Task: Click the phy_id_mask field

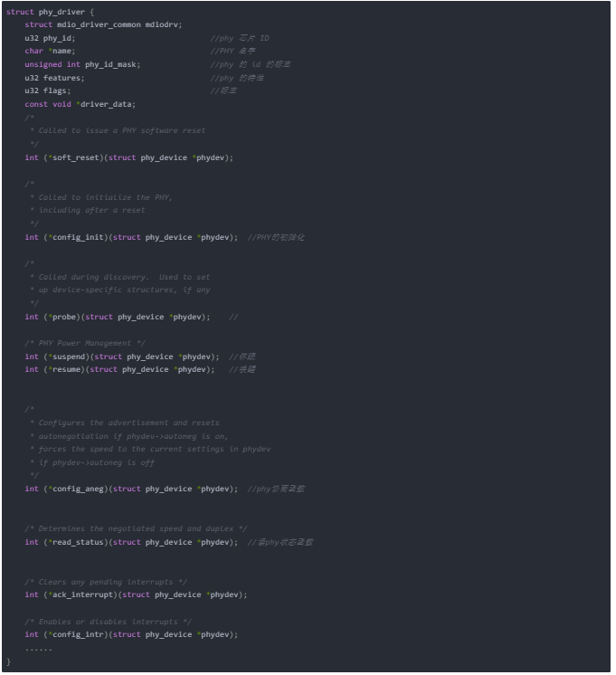Action: [x=111, y=65]
